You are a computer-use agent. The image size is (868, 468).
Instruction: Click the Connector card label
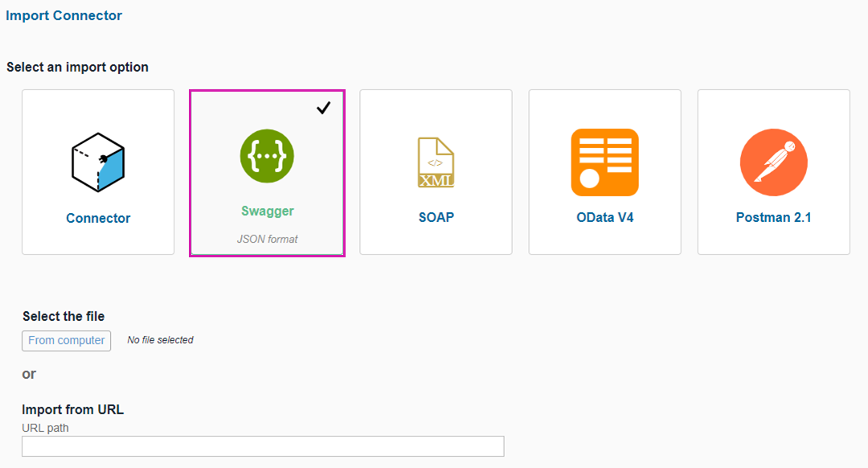(x=98, y=218)
